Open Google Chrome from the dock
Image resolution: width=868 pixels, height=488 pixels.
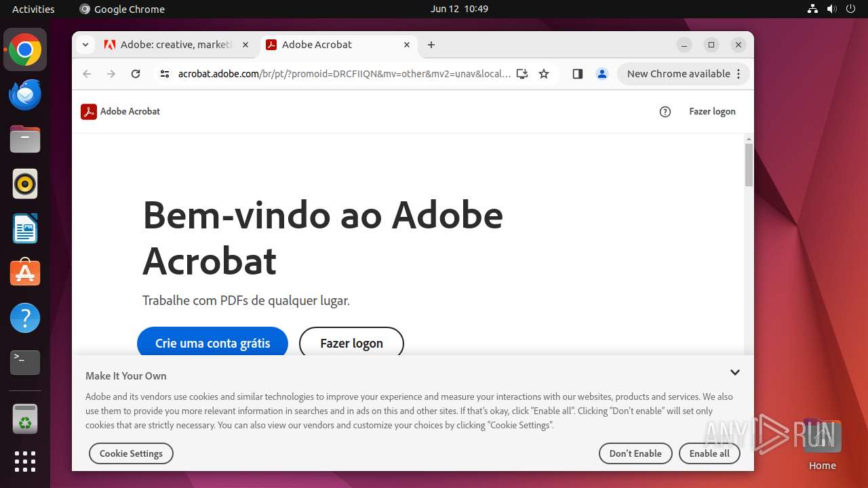(25, 50)
